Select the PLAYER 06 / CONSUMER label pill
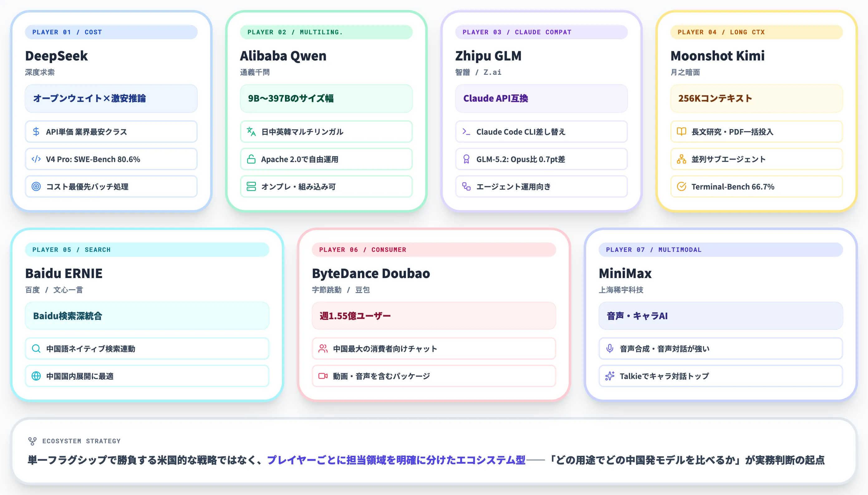The height and width of the screenshot is (495, 868). pyautogui.click(x=434, y=250)
